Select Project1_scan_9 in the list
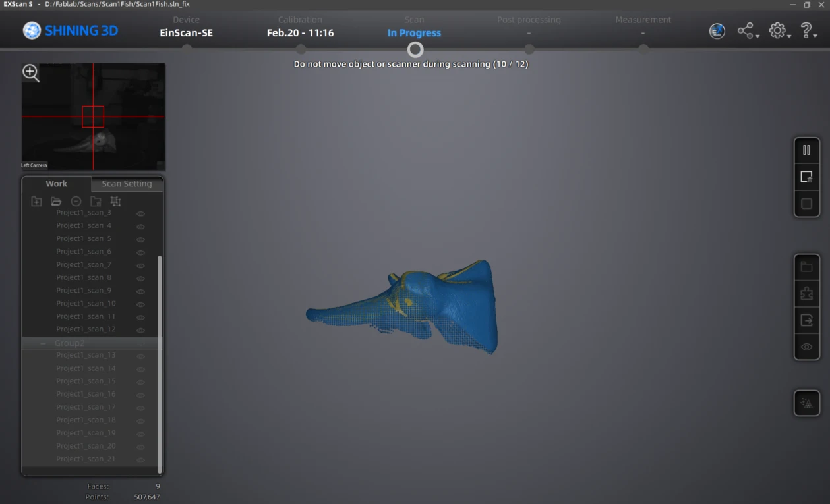 [x=84, y=291]
